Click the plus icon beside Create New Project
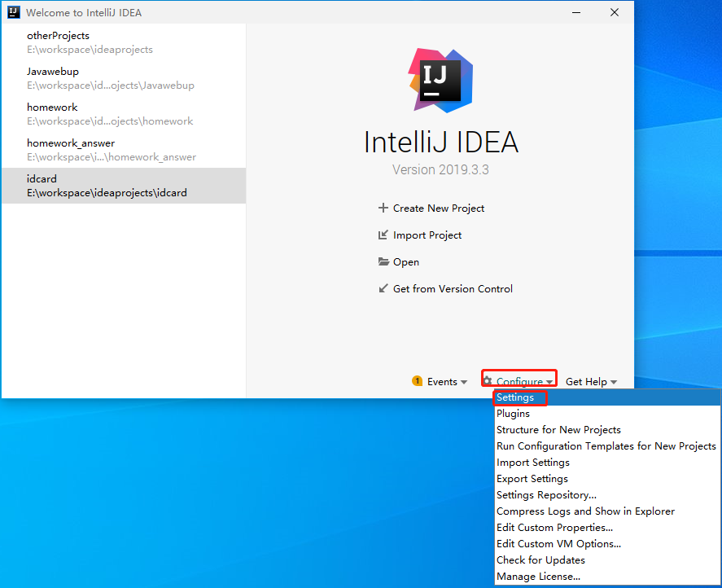Screen dimensions: 722x588 pyautogui.click(x=383, y=208)
